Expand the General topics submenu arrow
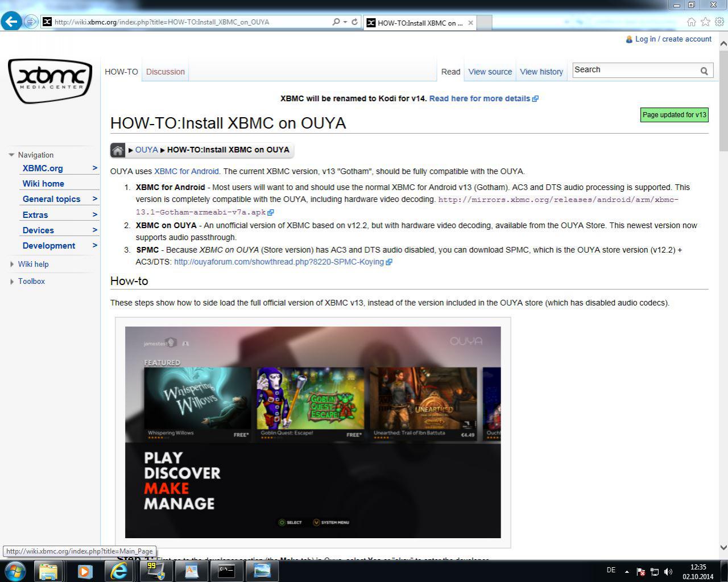 [95, 199]
